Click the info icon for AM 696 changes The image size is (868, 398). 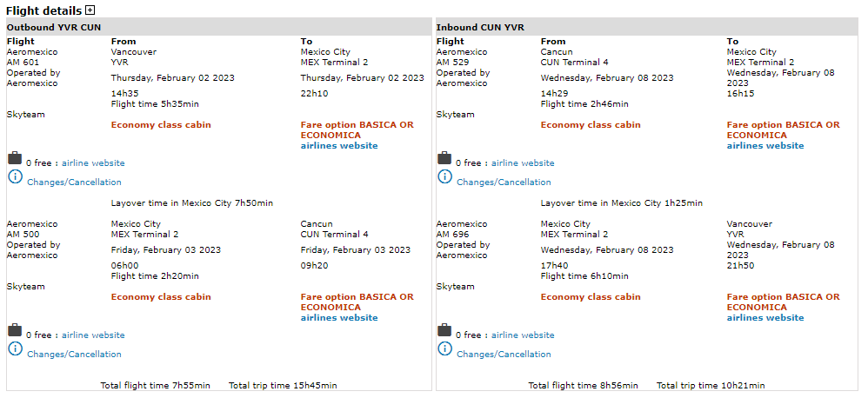click(444, 348)
